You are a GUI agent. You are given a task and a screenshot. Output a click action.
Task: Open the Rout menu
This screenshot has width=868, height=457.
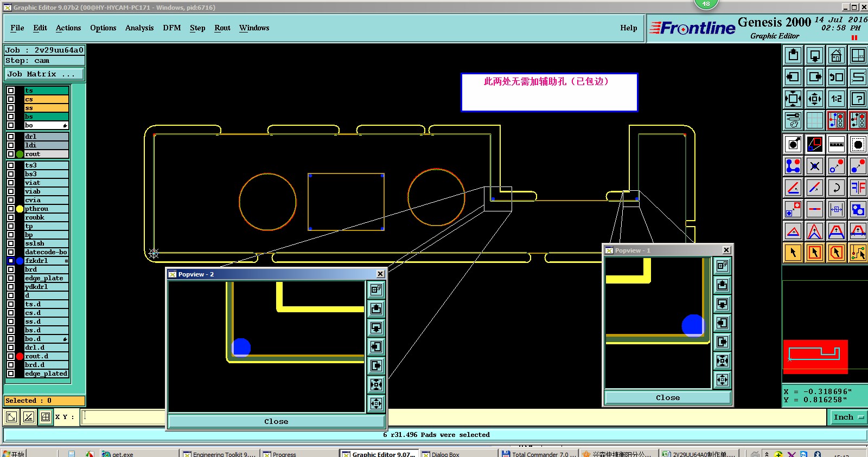click(222, 28)
